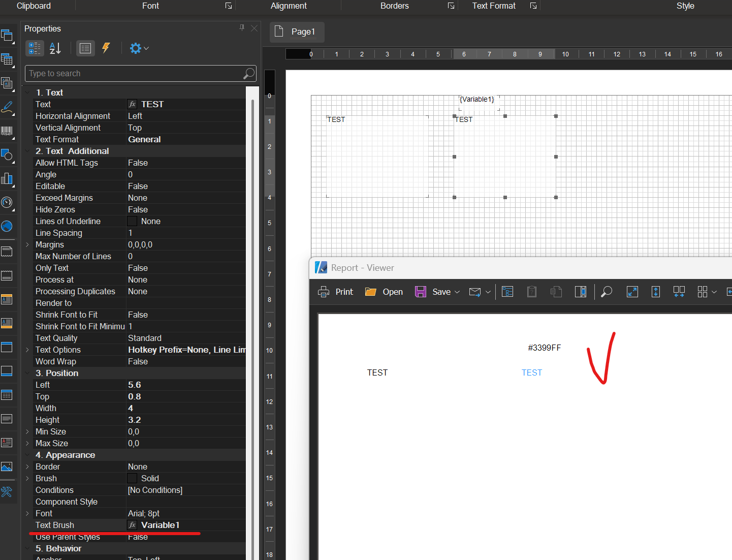732x560 pixels.
Task: Click the Open folder icon in Viewer
Action: (x=371, y=292)
